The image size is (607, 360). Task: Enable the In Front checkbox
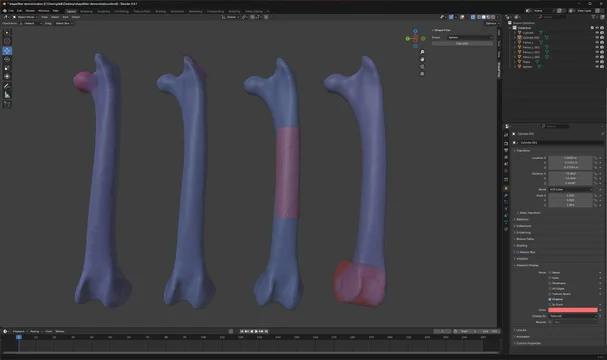pyautogui.click(x=550, y=305)
